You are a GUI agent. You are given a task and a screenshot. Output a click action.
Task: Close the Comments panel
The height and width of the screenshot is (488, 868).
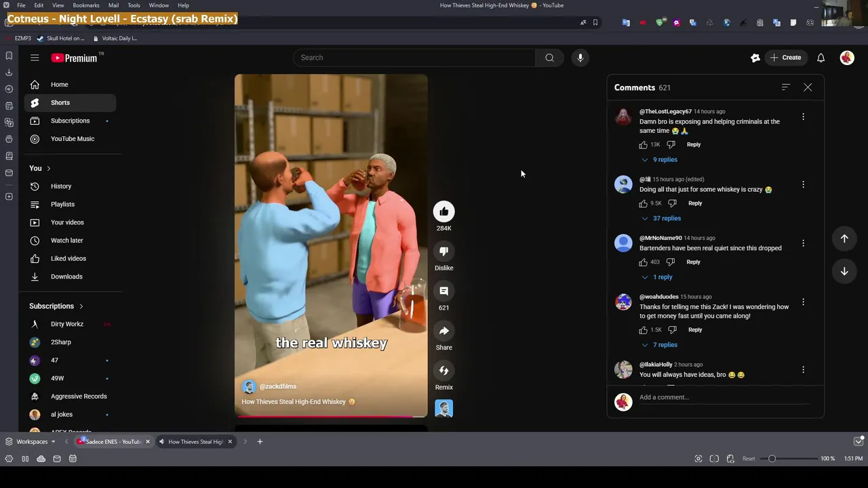tap(808, 87)
